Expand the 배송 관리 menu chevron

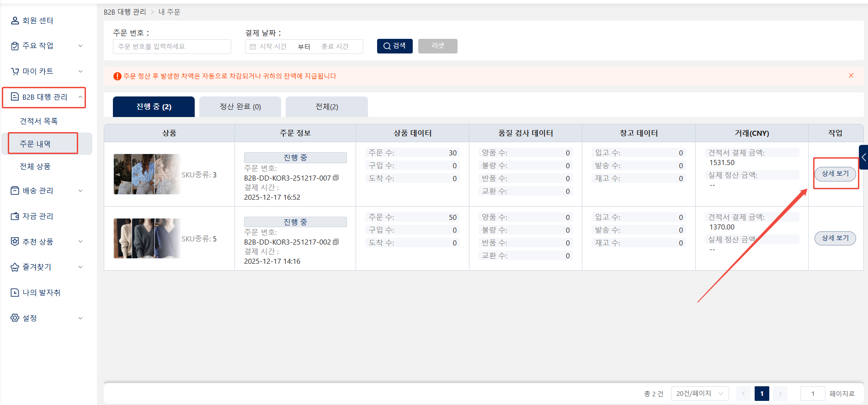pos(80,191)
